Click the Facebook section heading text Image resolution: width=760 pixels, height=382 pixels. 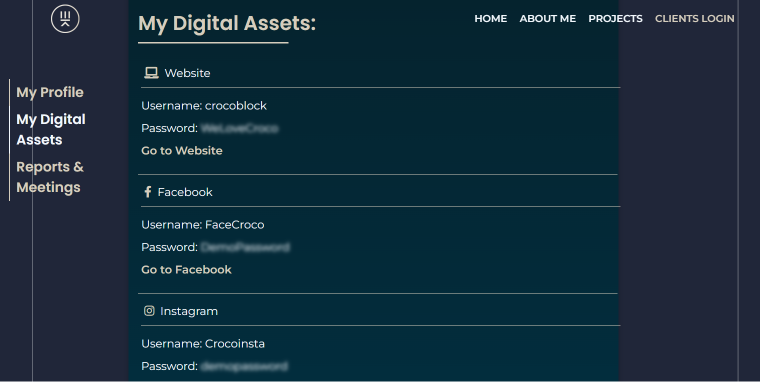185,192
